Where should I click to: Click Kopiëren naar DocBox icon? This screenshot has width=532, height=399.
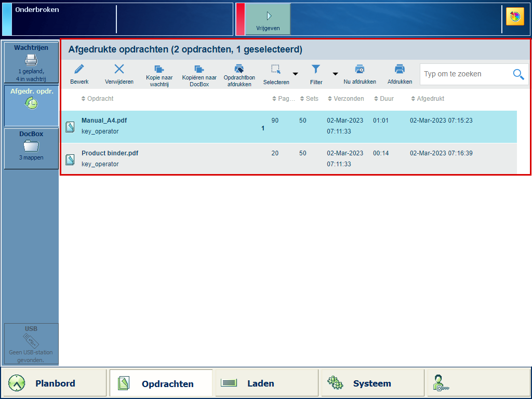pos(199,69)
